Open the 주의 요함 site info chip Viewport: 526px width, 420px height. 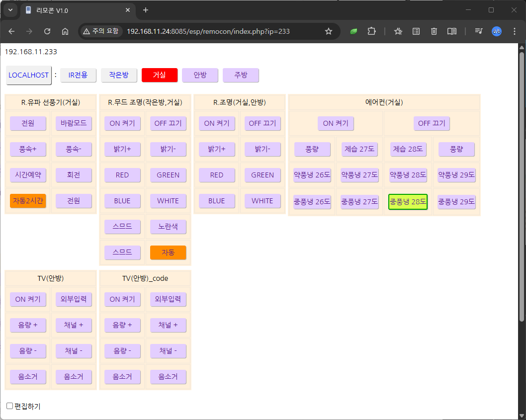[101, 31]
